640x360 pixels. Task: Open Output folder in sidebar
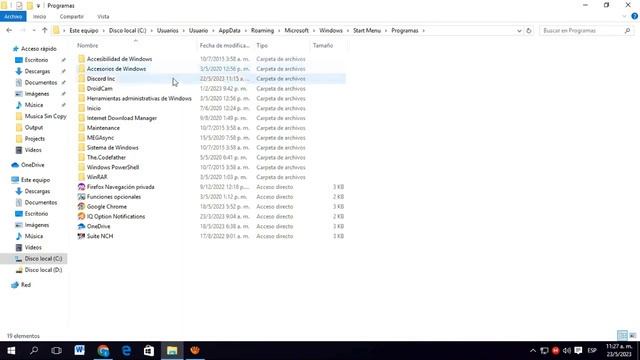point(34,127)
